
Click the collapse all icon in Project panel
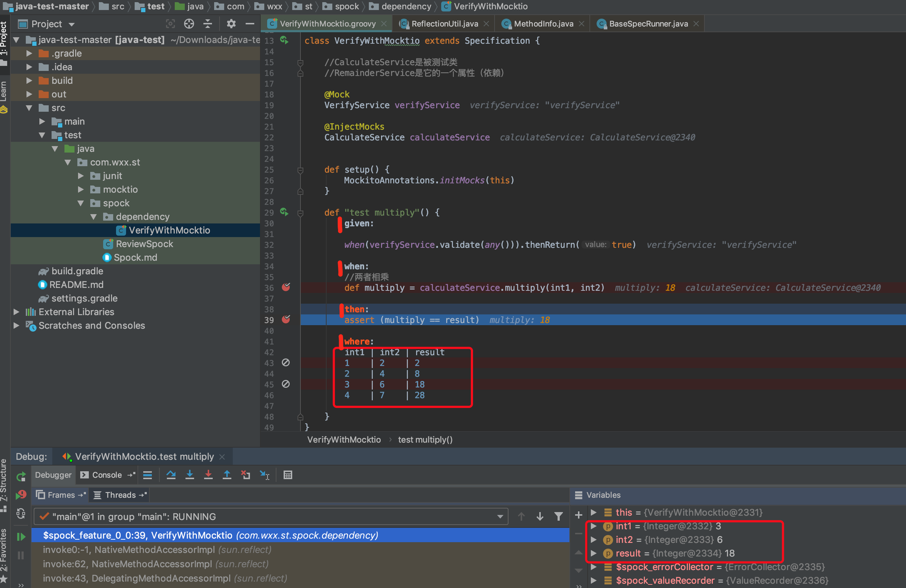tap(207, 24)
